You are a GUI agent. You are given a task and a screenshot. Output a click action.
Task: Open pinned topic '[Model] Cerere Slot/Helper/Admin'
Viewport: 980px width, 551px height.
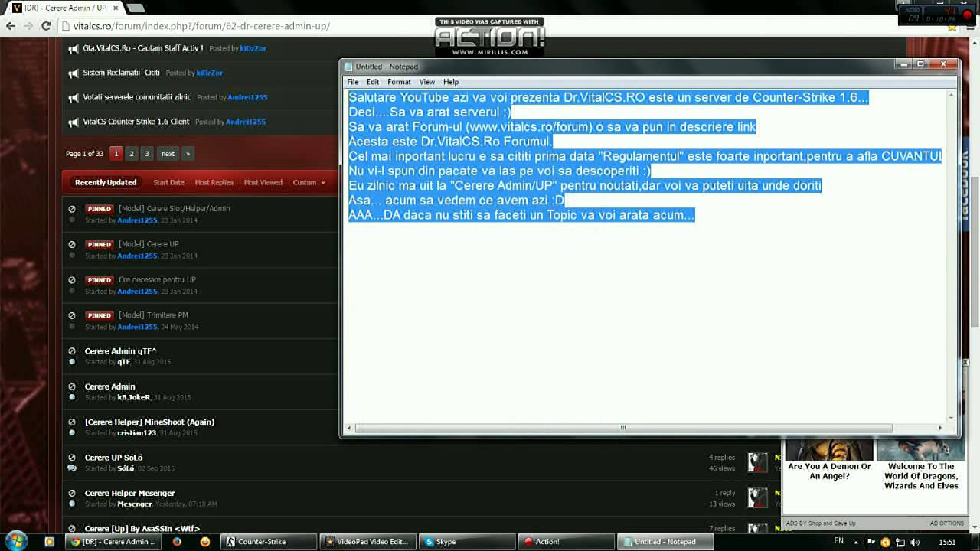click(x=174, y=208)
